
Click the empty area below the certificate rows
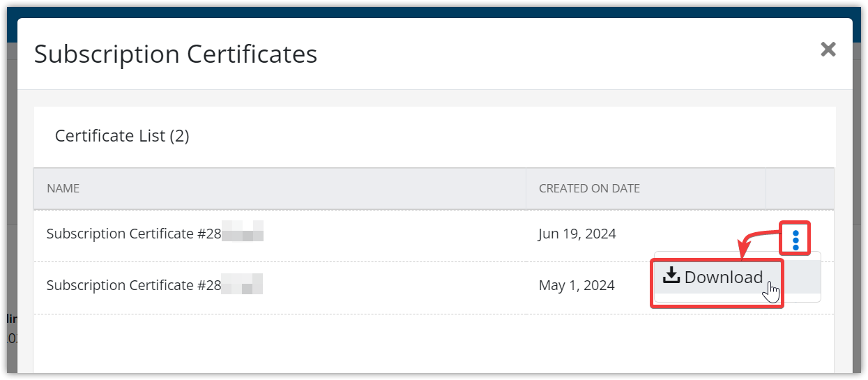click(434, 343)
